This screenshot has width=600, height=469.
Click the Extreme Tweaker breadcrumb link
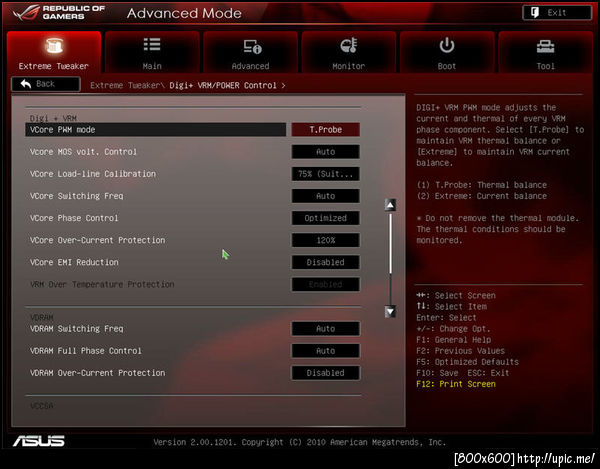point(125,85)
